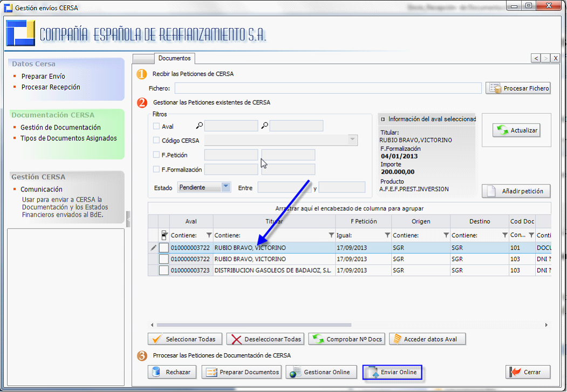Click the Fichero input field

pyautogui.click(x=328, y=88)
